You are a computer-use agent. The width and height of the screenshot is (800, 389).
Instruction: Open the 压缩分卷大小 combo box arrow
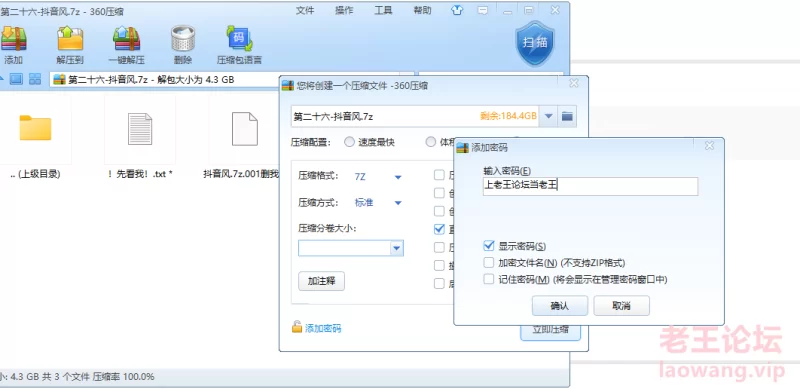point(396,248)
